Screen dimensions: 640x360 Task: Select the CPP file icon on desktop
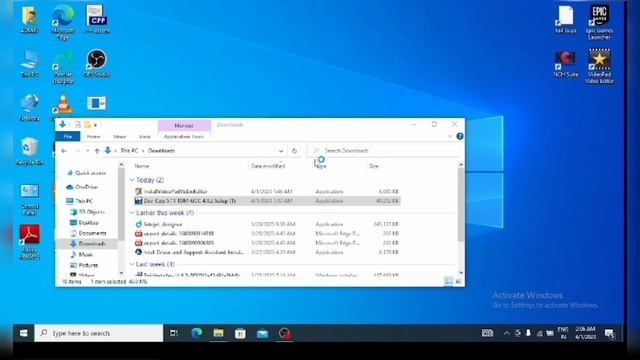[x=96, y=19]
